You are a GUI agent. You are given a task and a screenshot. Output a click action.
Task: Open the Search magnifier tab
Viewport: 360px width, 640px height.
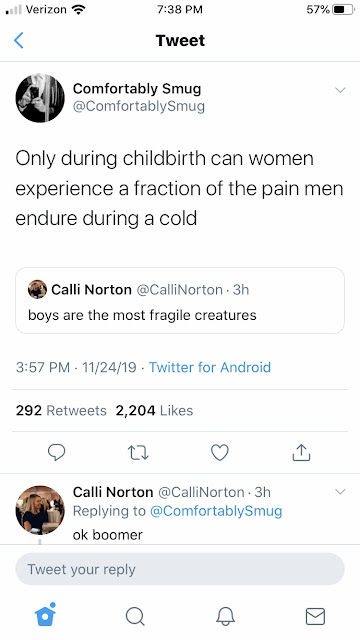[135, 616]
